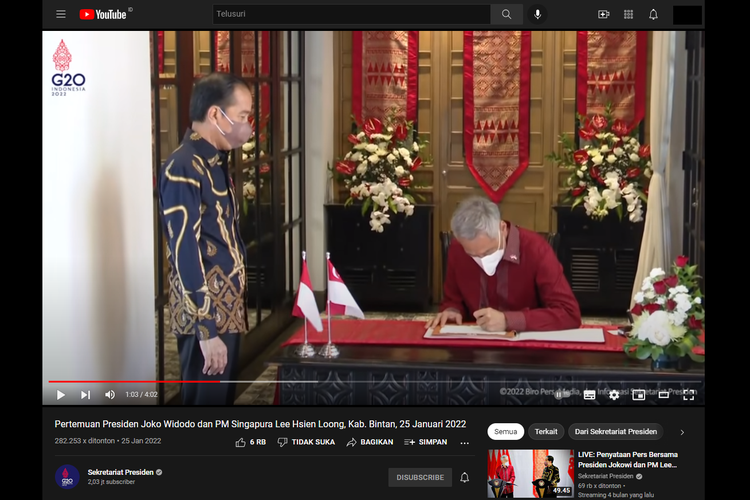Open the YouTube hamburger guide menu
Image resolution: width=750 pixels, height=500 pixels.
pyautogui.click(x=61, y=14)
